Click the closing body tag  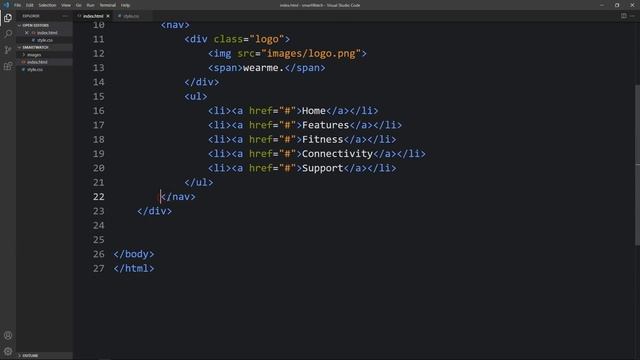click(134, 254)
